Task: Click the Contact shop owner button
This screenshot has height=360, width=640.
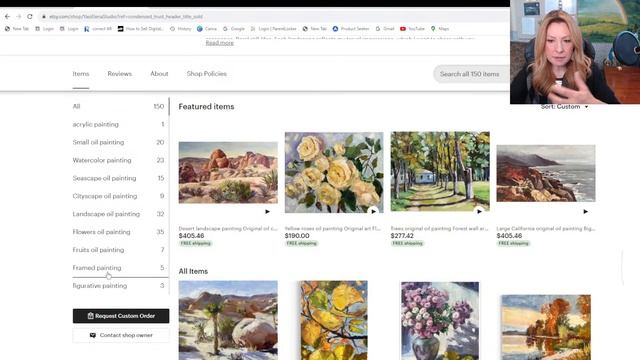Action: [121, 335]
